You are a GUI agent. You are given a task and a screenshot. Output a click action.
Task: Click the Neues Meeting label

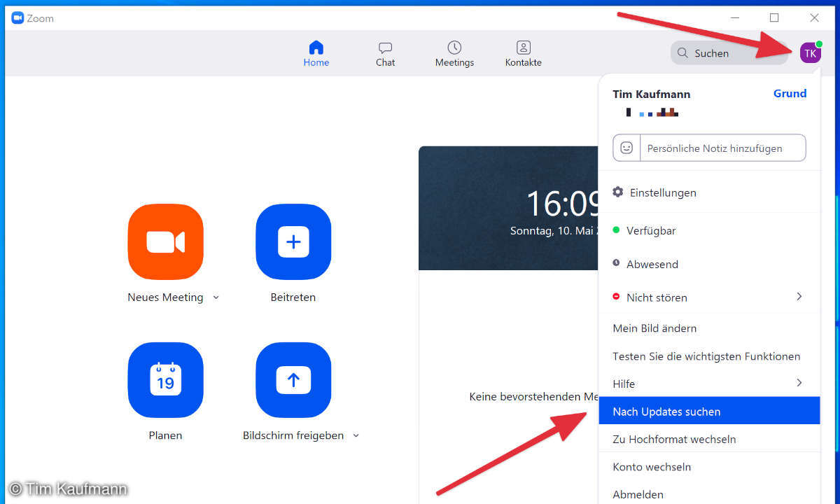coord(165,297)
